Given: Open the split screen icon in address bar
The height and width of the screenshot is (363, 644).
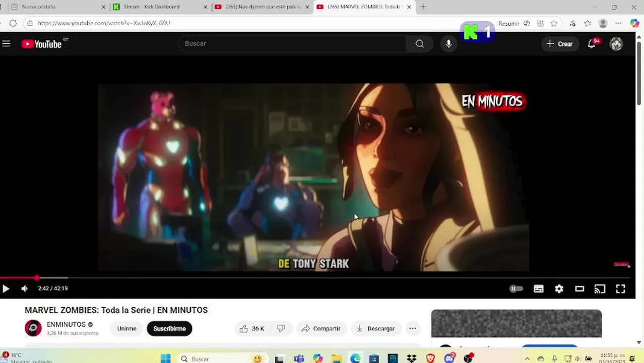Looking at the screenshot, I should [x=540, y=24].
